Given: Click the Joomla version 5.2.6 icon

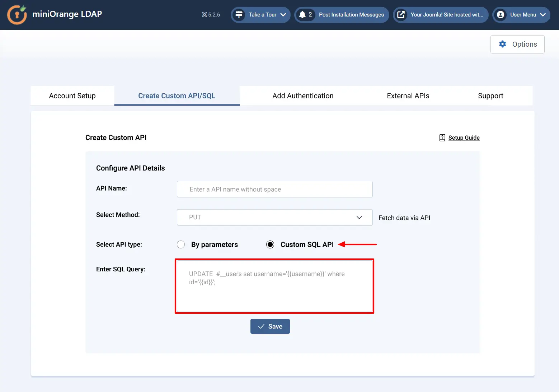Looking at the screenshot, I should [x=205, y=15].
